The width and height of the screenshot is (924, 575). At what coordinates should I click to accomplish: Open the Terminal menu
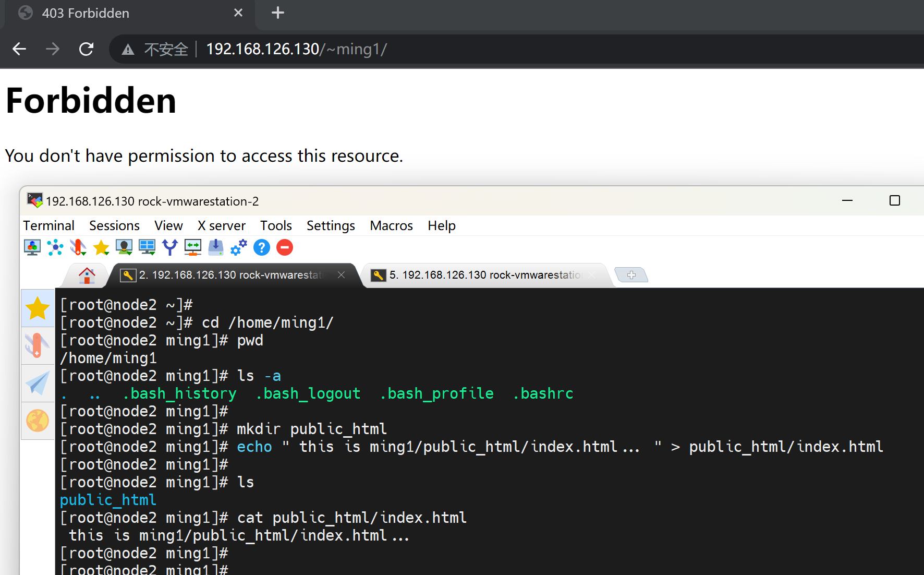[48, 225]
